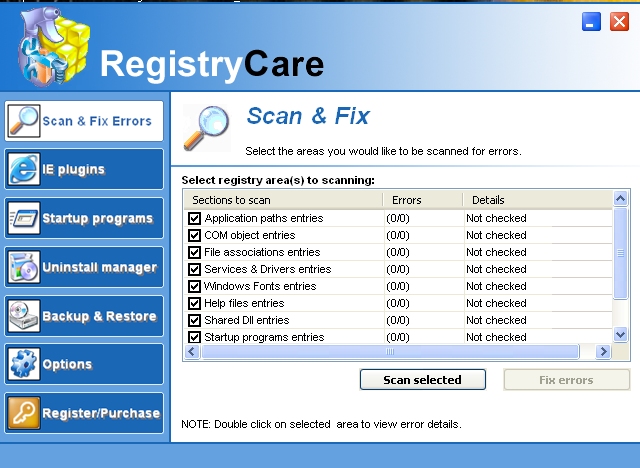
Task: Select 'Shared Dll entries' row text
Action: pos(247,320)
